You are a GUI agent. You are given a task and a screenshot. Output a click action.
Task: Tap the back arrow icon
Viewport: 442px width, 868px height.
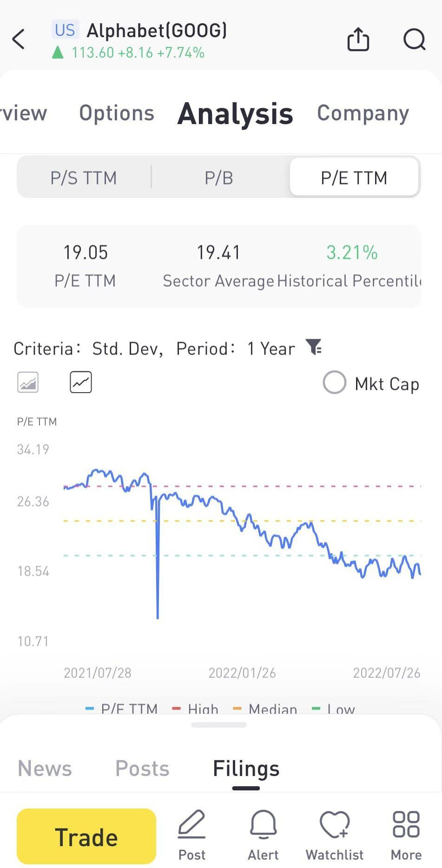19,39
